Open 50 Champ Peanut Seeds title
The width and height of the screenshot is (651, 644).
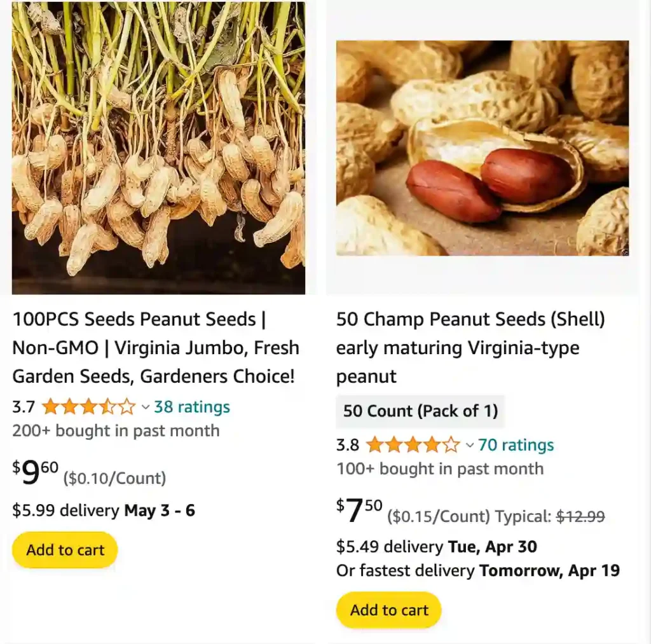[470, 347]
